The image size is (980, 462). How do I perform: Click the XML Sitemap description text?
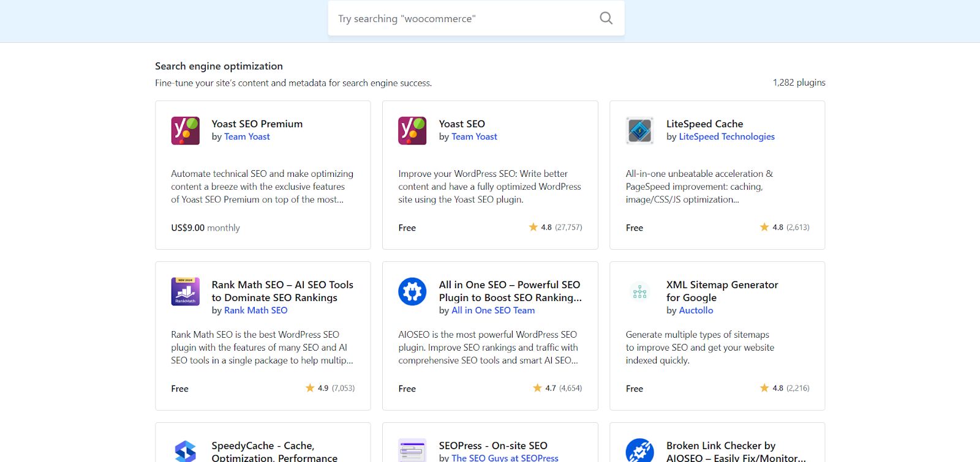click(x=699, y=348)
